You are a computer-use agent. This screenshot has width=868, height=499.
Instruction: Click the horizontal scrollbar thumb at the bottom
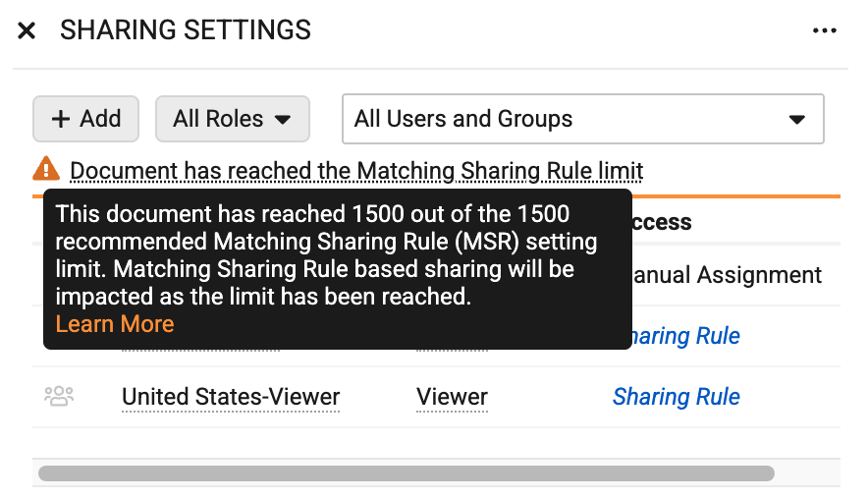(x=407, y=473)
